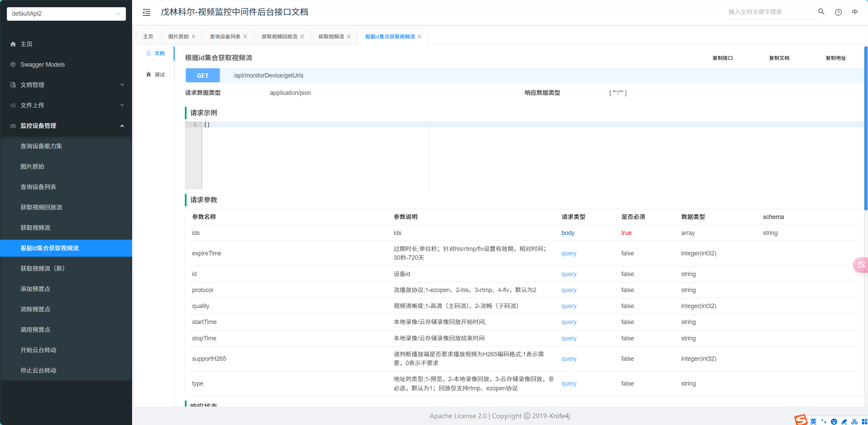The height and width of the screenshot is (425, 868).
Task: Switch to the 获取视频回放流 tab
Action: click(x=279, y=37)
